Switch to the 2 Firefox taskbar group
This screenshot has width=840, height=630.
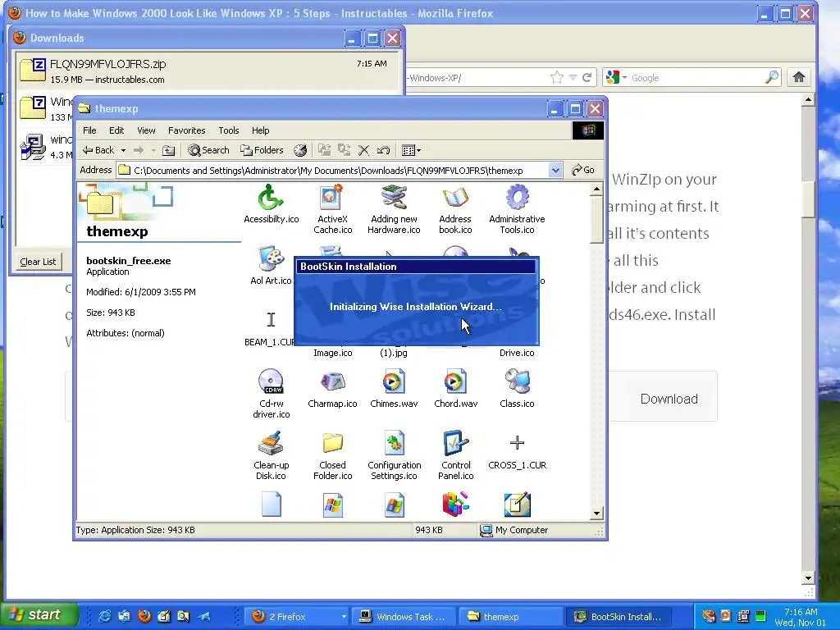tap(296, 617)
